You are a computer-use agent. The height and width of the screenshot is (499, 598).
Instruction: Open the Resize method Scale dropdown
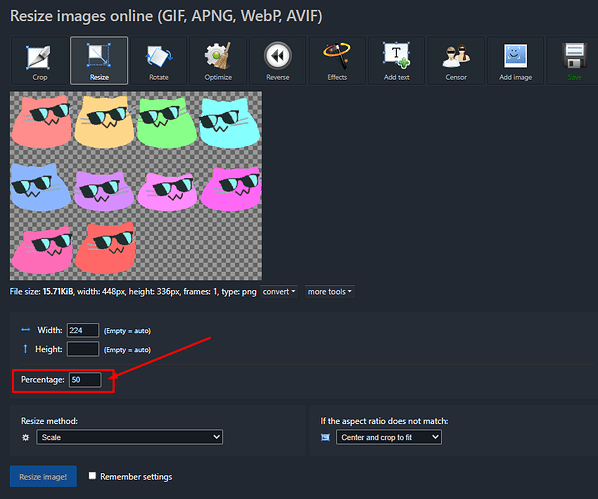pyautogui.click(x=130, y=437)
